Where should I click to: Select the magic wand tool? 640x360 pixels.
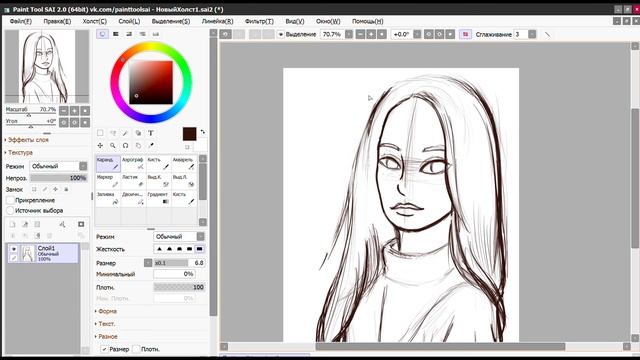126,133
